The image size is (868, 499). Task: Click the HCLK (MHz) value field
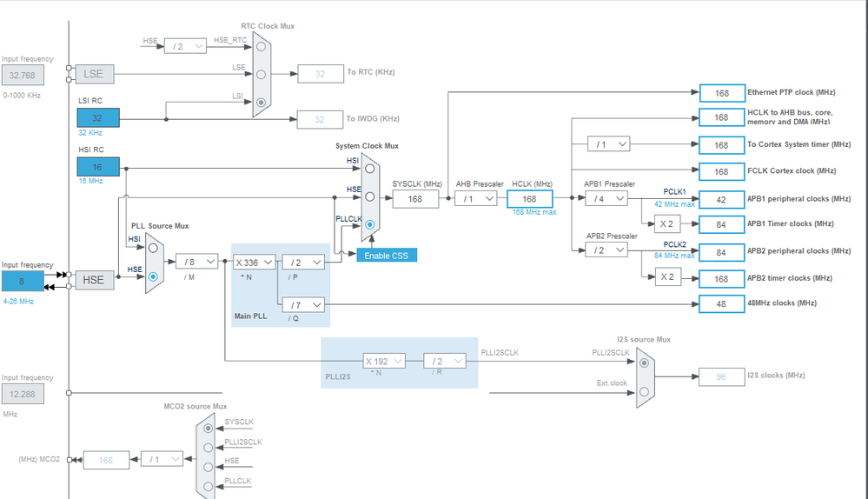(x=530, y=199)
